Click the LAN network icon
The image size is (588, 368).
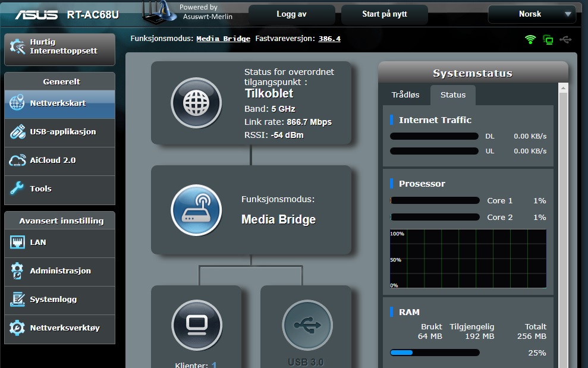point(17,243)
